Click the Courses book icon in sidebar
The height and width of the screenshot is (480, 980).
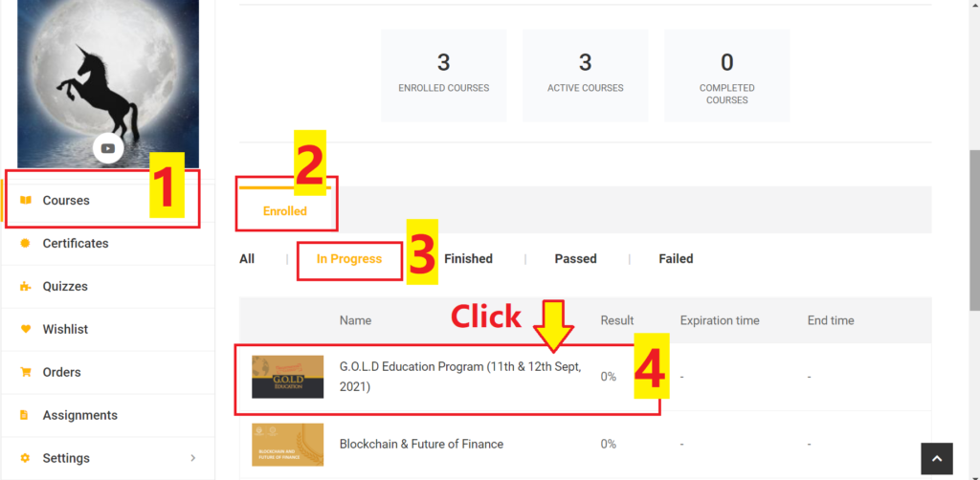pos(26,200)
